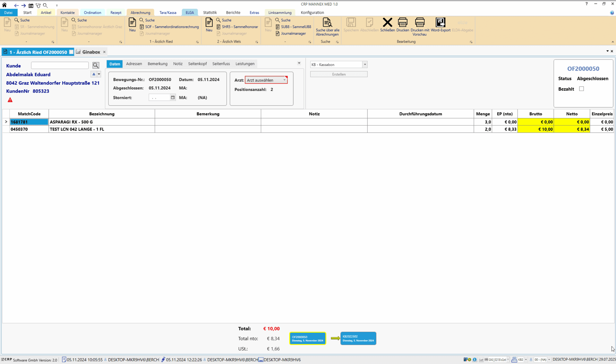Viewport: 616px width, 364px height.
Task: Click the Schließen X icon
Action: pyautogui.click(x=387, y=25)
